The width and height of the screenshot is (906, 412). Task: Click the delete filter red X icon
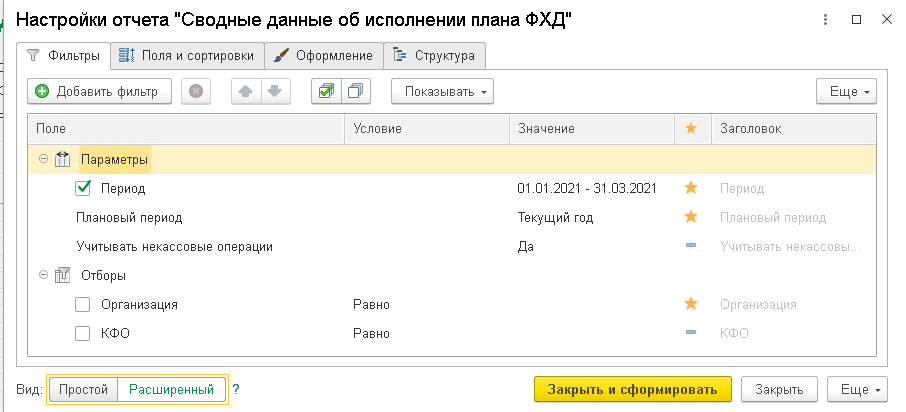tap(196, 92)
